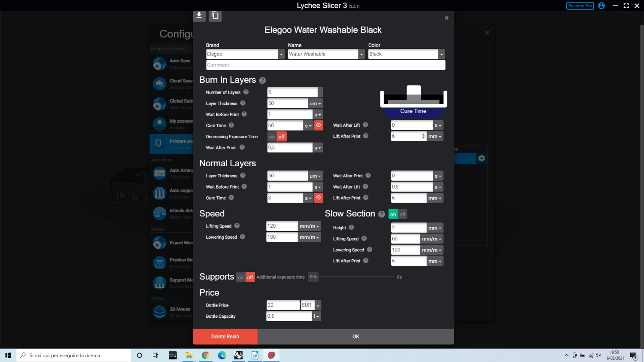
Task: Expand the Color dropdown
Action: [x=441, y=54]
